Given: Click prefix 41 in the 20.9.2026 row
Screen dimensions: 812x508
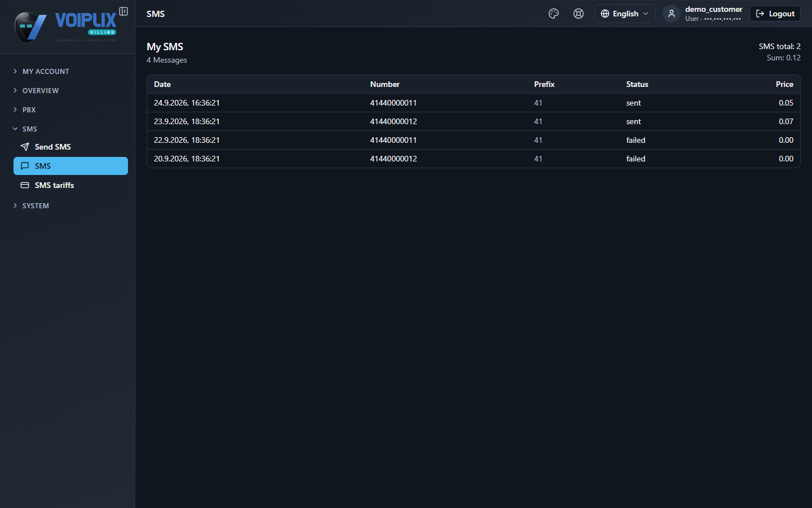Looking at the screenshot, I should (x=538, y=159).
